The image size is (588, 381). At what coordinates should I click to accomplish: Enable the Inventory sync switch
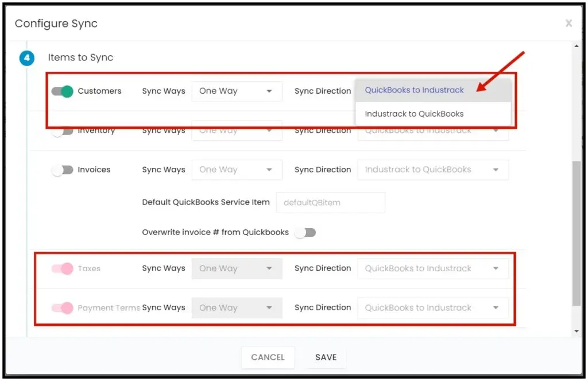[62, 131]
